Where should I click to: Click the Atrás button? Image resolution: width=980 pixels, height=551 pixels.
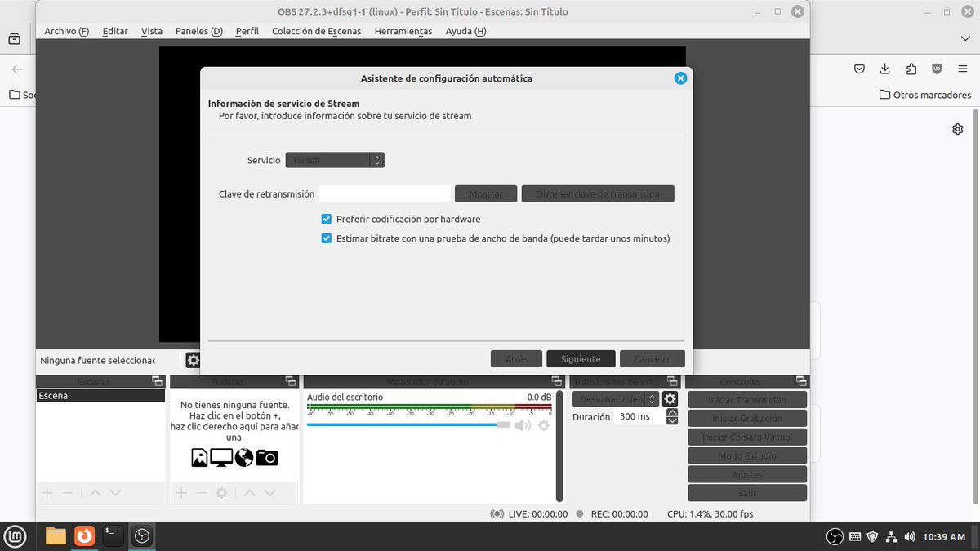pos(516,359)
